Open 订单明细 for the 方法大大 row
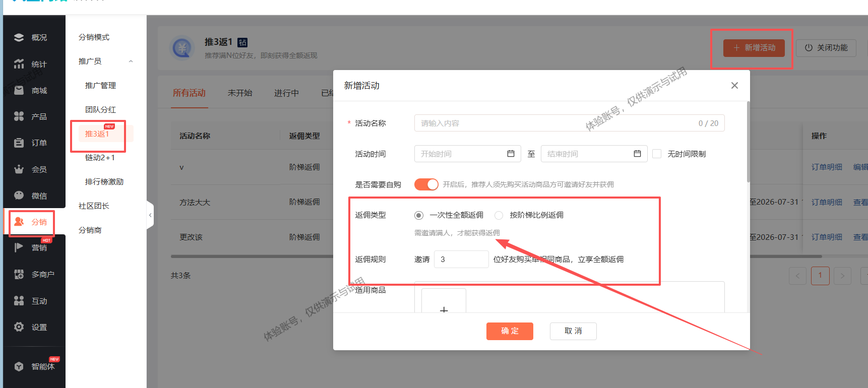868x388 pixels. (x=827, y=202)
